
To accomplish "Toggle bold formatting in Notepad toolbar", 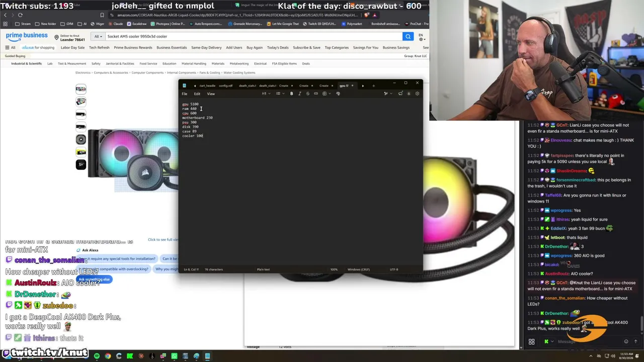I will coord(291,94).
